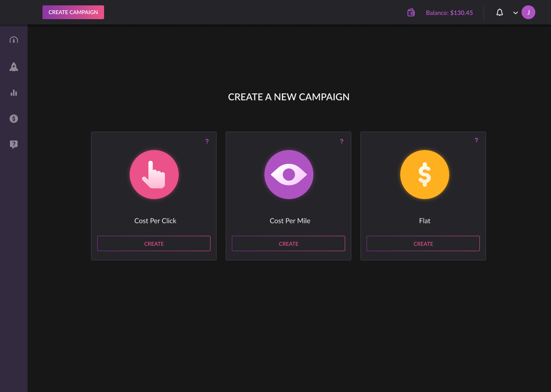Click the purple eye impressions icon
This screenshot has height=392, width=551.
click(289, 175)
